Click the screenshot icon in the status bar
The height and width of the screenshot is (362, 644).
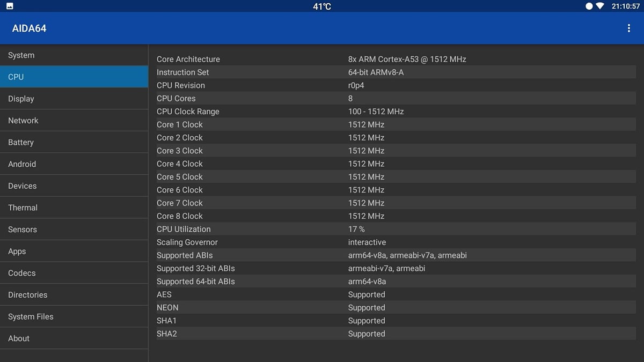click(x=9, y=6)
